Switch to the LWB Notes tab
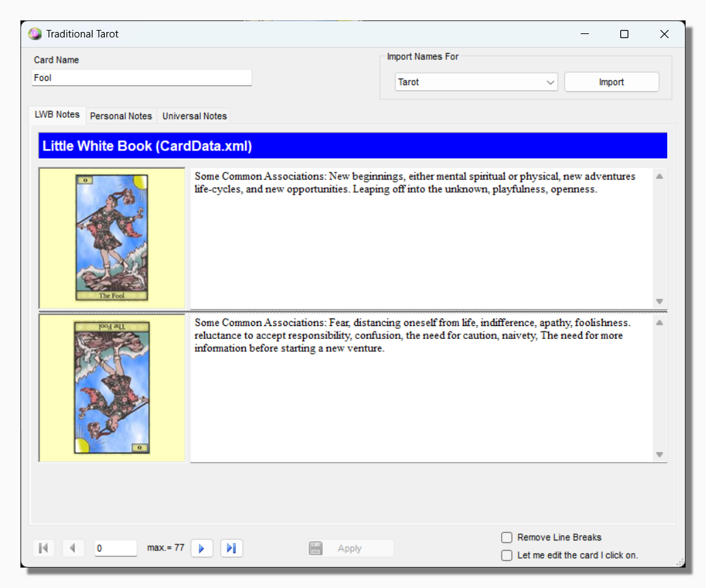This screenshot has height=588, width=706. click(x=57, y=115)
